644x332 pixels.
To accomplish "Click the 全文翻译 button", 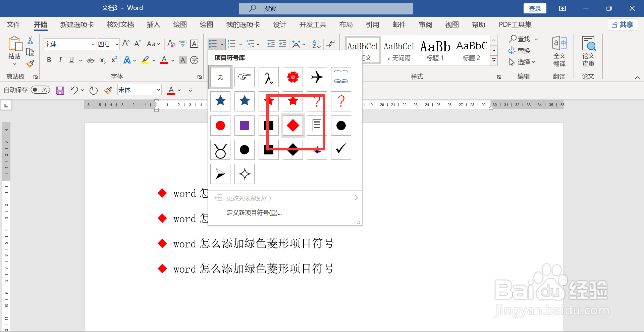I will click(559, 51).
